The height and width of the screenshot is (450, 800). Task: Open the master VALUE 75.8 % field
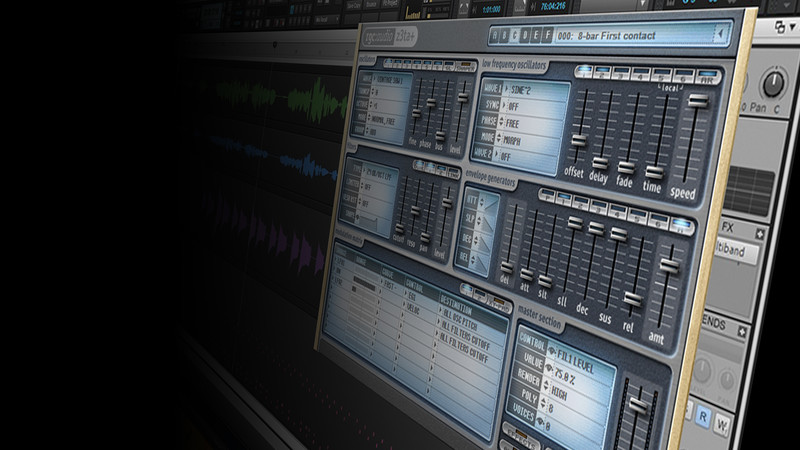pyautogui.click(x=562, y=371)
